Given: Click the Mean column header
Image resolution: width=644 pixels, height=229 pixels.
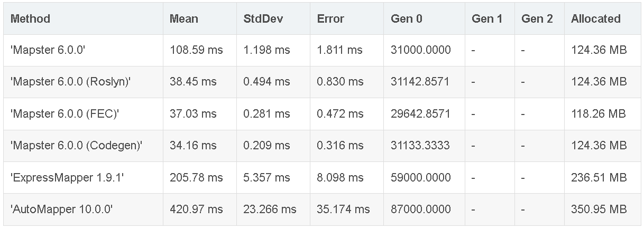Looking at the screenshot, I should 184,18.
